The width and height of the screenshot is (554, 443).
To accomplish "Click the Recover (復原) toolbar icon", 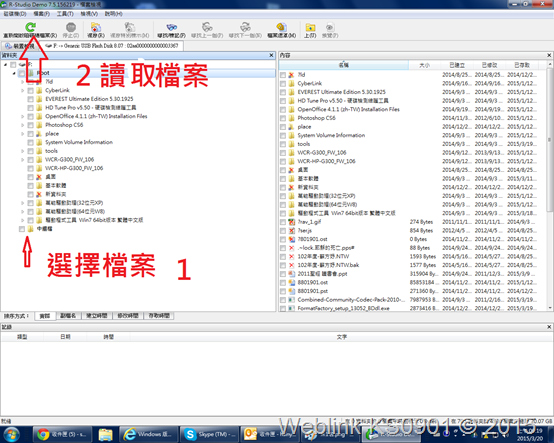I will tap(96, 27).
